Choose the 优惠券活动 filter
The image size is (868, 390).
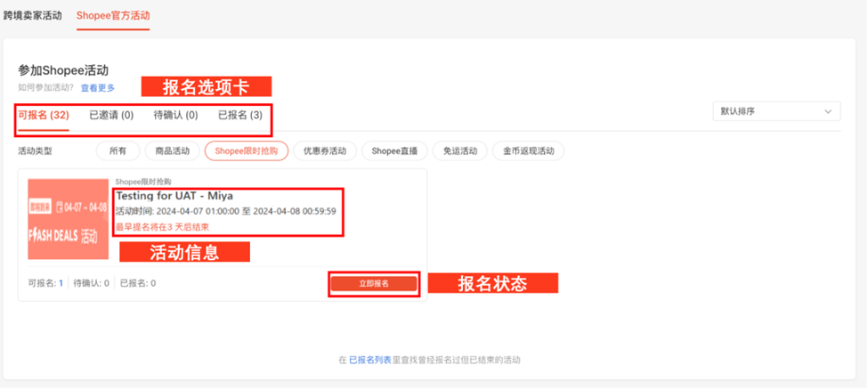325,150
